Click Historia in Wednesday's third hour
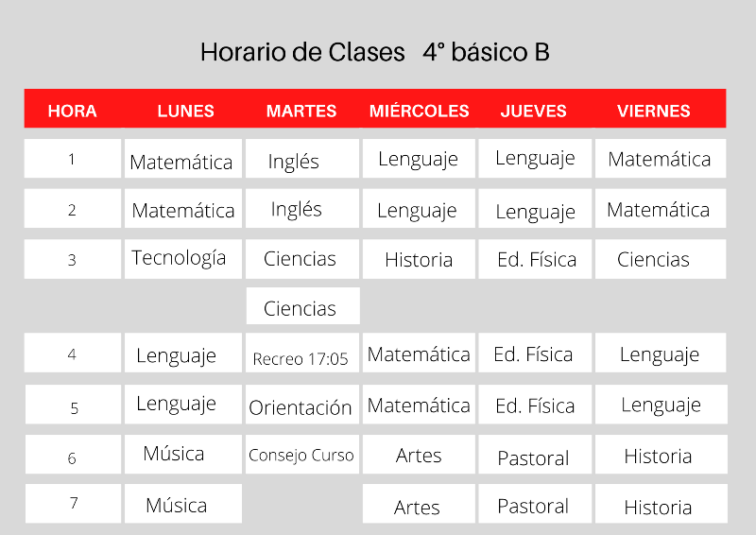This screenshot has height=535, width=756. [419, 260]
